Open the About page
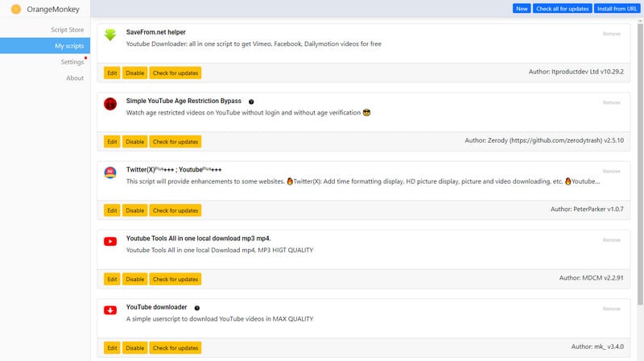 (75, 77)
